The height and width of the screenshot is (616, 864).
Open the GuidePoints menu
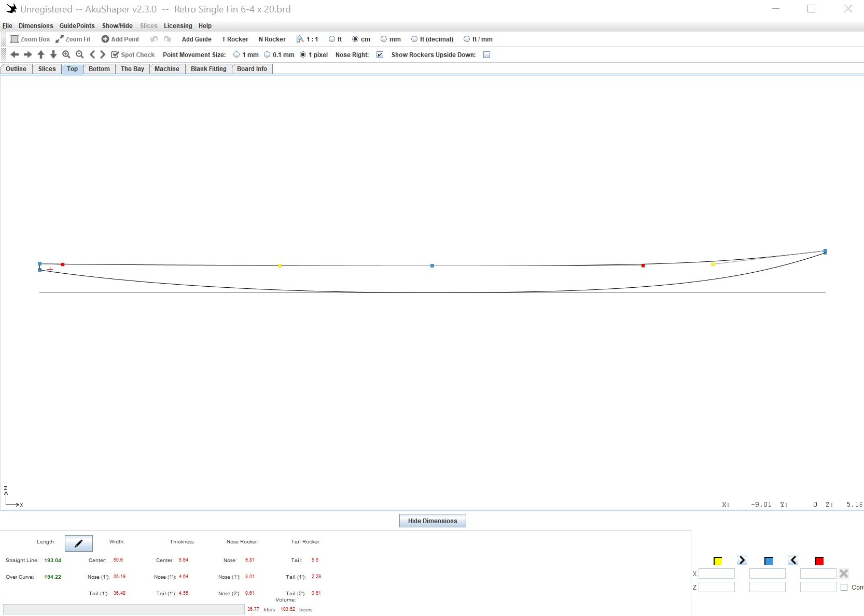77,26
